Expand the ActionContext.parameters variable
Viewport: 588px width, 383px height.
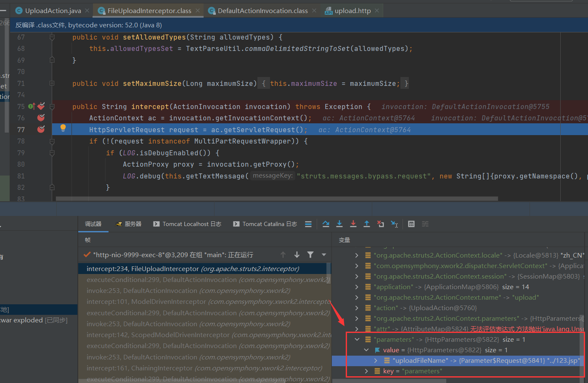[357, 318]
